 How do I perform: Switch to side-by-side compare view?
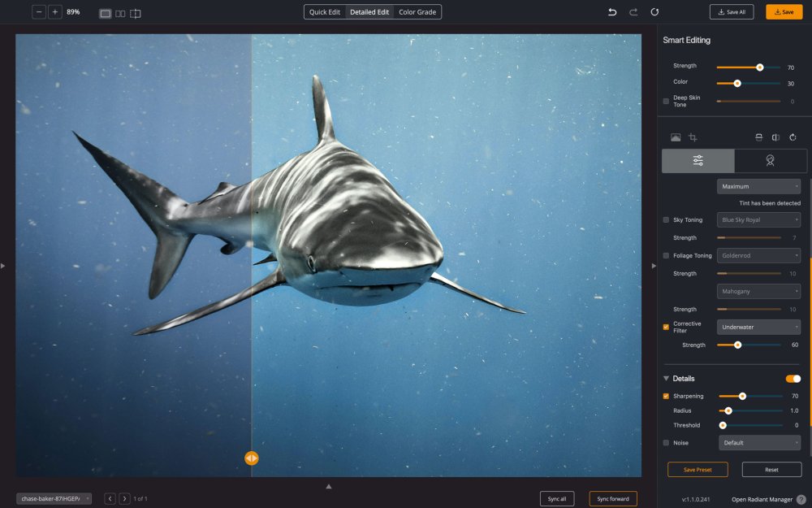pyautogui.click(x=120, y=13)
